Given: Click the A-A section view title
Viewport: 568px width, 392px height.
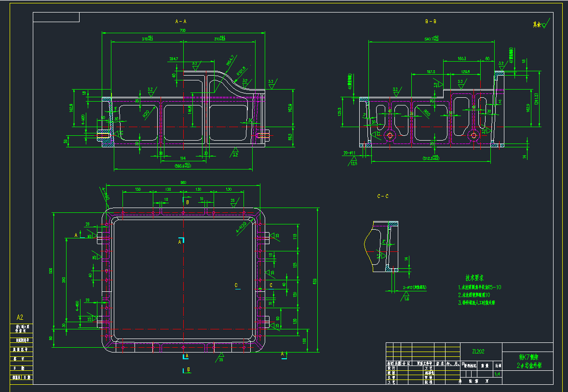Looking at the screenshot, I should click(181, 21).
